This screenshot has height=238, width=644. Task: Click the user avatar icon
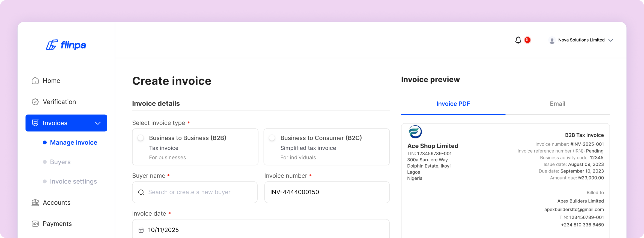click(552, 40)
